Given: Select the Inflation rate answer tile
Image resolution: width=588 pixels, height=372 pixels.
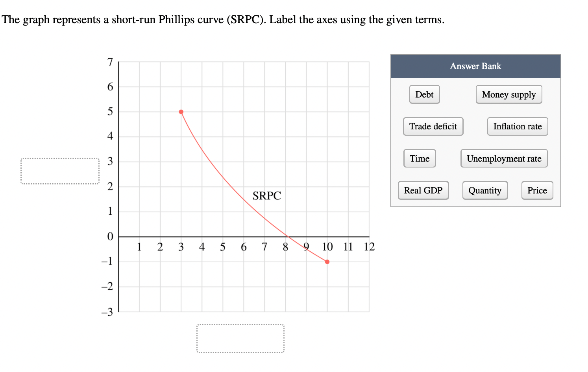Looking at the screenshot, I should (517, 126).
